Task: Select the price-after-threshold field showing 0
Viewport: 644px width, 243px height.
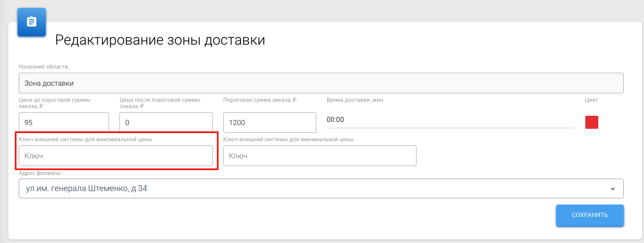Action: 166,123
